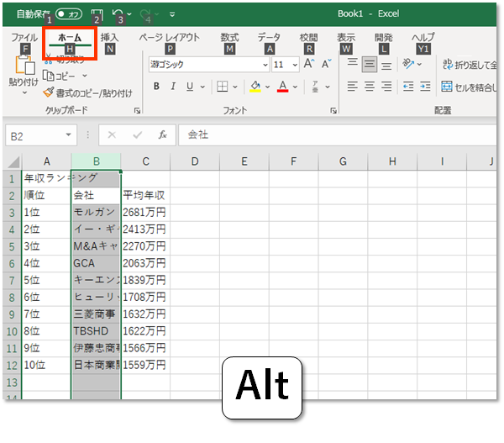Image resolution: width=504 pixels, height=443 pixels.
Task: Switch to the ホーム tab
Action: [x=70, y=38]
